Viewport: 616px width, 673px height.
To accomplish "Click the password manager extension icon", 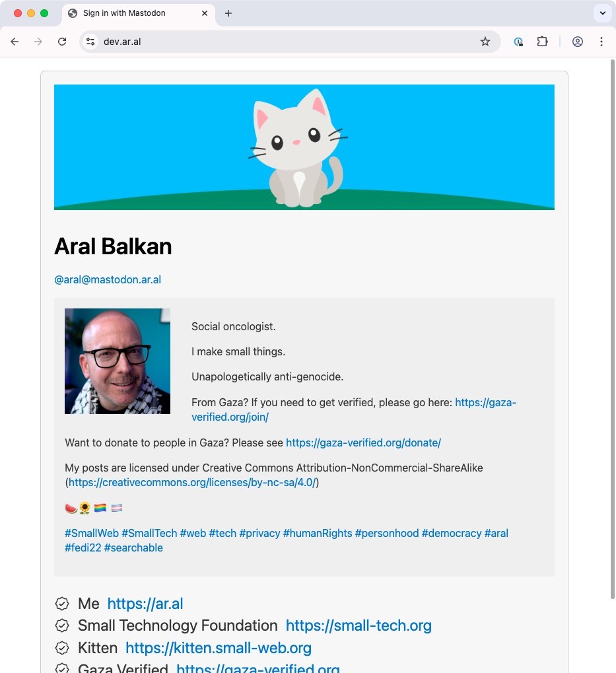I will (518, 42).
